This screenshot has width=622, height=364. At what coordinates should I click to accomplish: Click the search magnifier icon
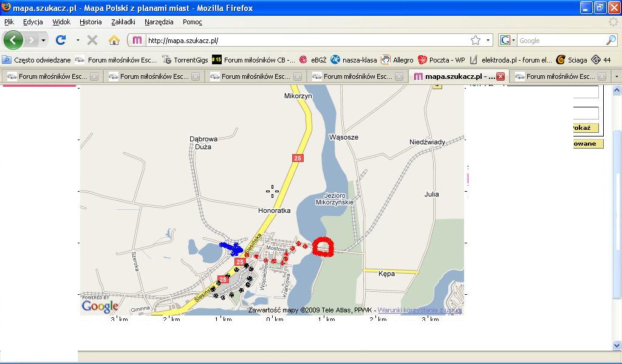tap(610, 40)
